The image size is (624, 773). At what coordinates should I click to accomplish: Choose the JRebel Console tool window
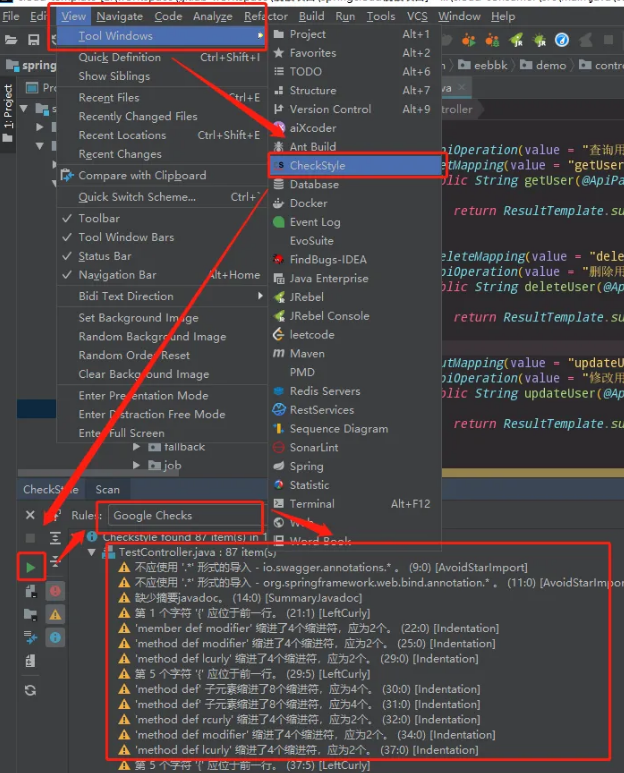click(355, 316)
